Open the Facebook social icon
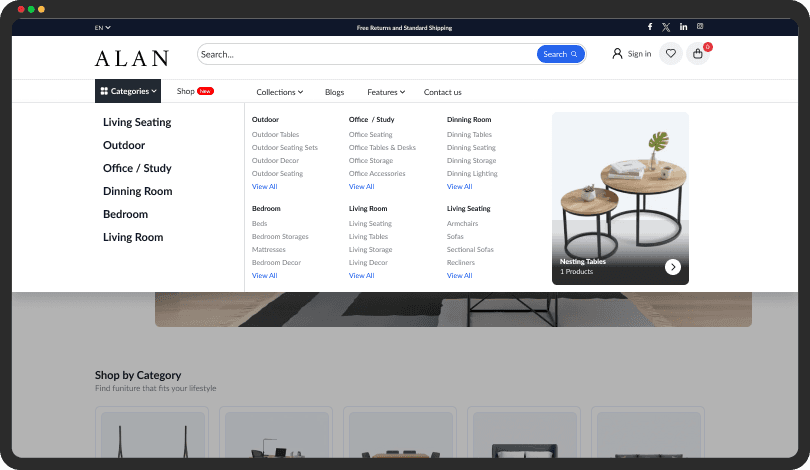 tap(650, 27)
